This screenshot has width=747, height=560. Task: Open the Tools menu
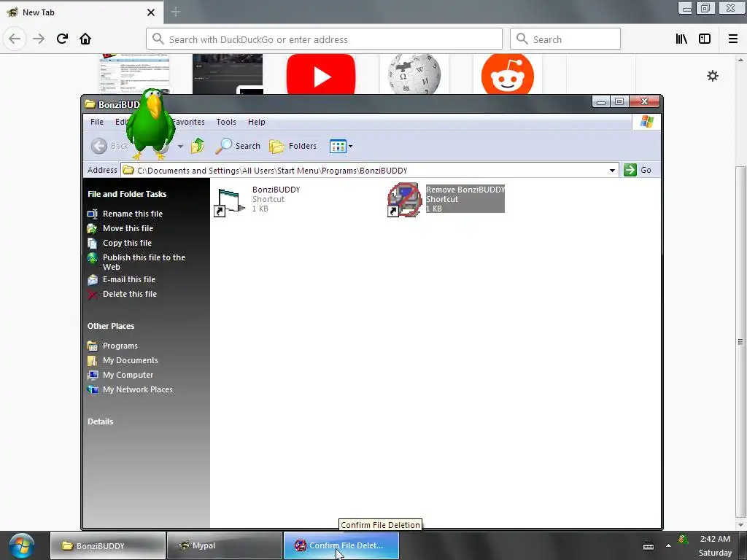coord(226,122)
